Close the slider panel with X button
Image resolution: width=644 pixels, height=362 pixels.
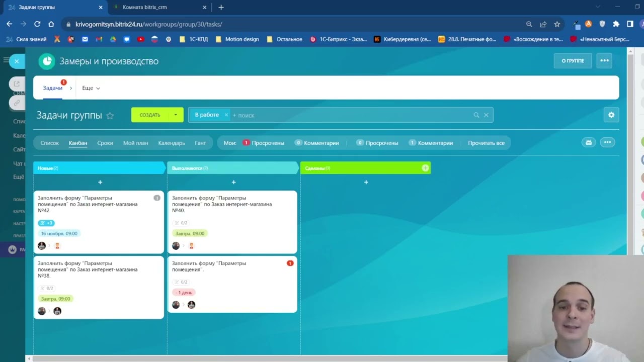pos(17,61)
